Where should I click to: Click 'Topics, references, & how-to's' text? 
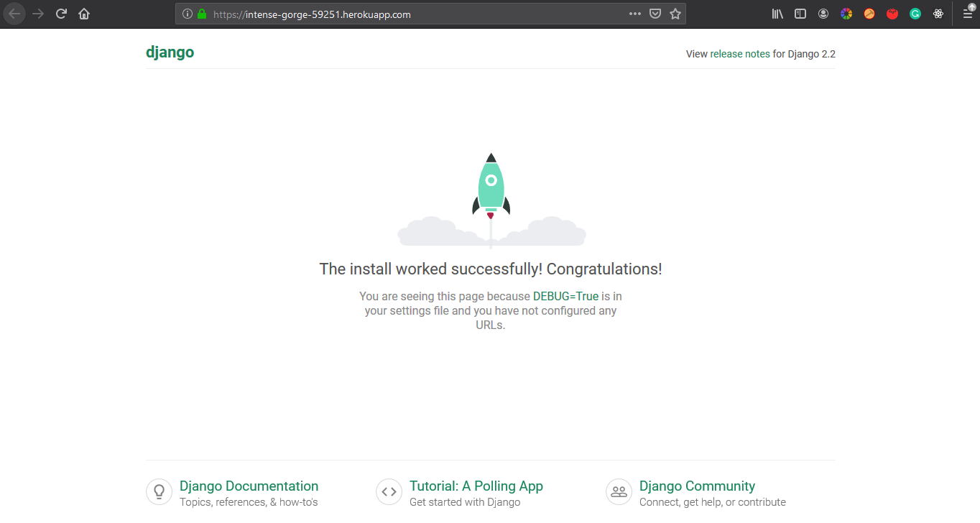coord(249,502)
